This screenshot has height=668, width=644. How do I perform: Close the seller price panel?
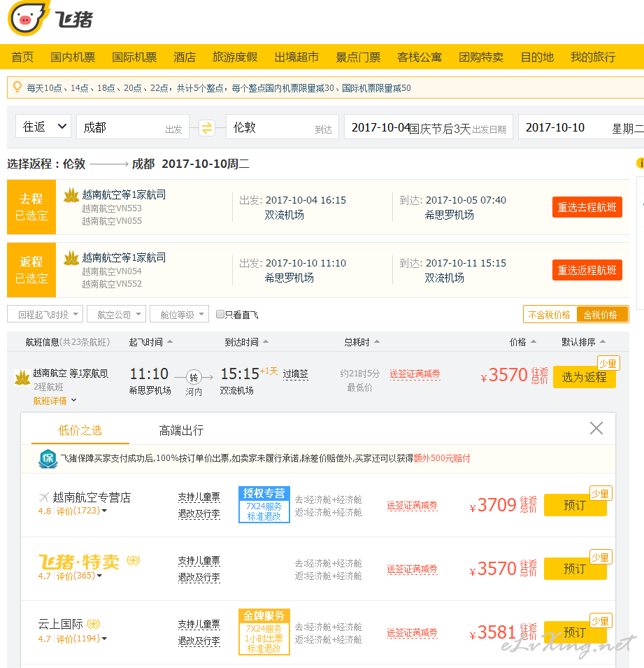pos(596,427)
